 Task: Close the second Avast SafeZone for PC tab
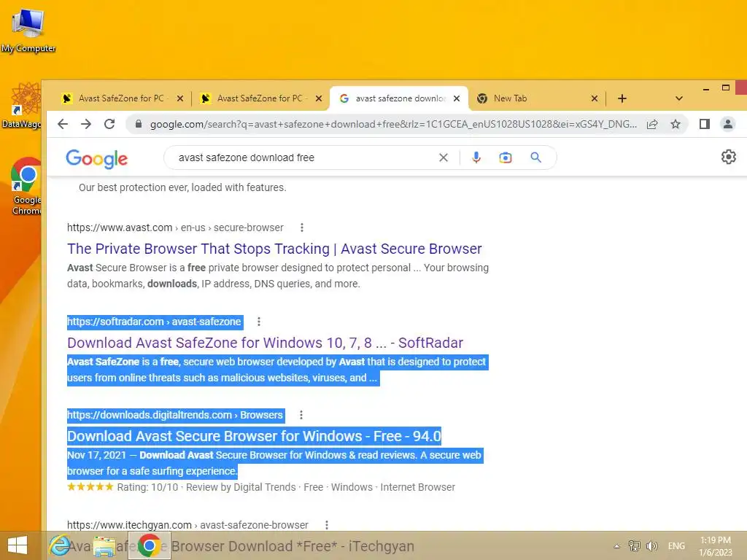[x=319, y=98]
